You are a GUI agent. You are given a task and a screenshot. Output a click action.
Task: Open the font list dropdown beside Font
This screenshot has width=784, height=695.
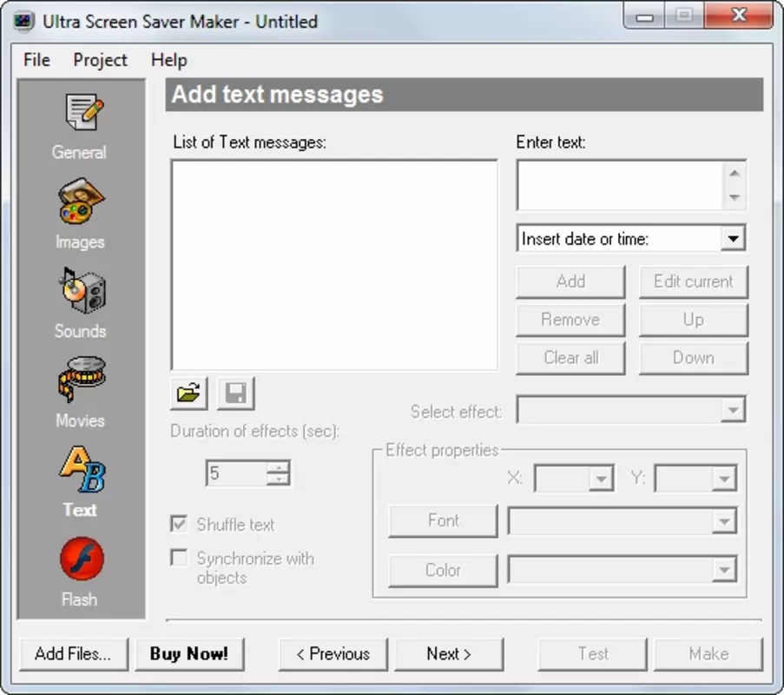point(724,521)
